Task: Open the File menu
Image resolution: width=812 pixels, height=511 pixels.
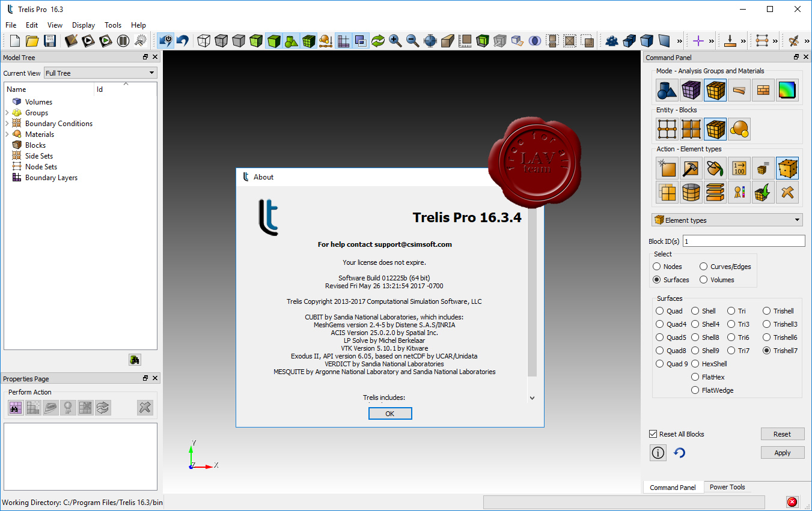Action: 11,25
